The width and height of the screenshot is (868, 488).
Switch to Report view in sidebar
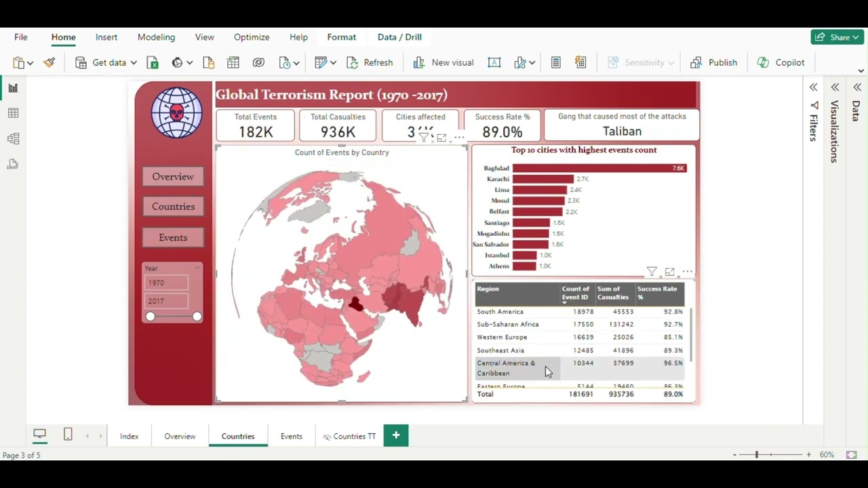13,87
